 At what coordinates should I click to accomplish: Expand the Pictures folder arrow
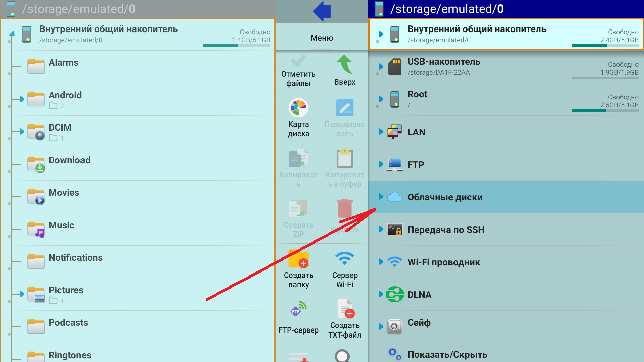[x=22, y=294]
